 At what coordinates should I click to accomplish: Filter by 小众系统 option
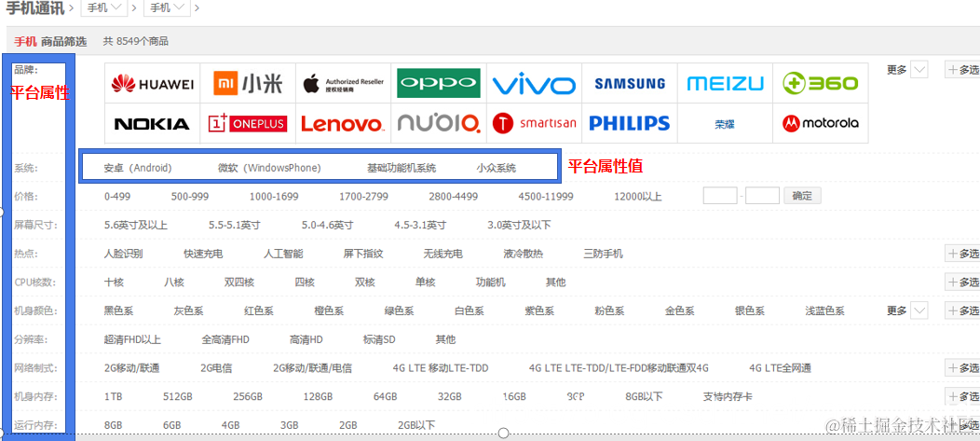(497, 168)
